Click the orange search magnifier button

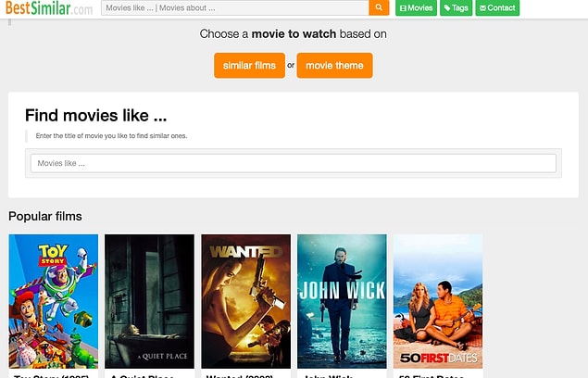coord(379,7)
